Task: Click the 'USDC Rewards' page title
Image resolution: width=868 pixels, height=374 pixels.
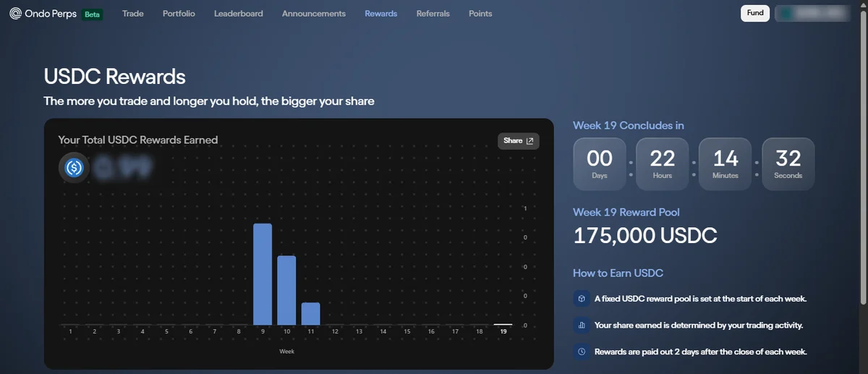Action: [x=115, y=76]
